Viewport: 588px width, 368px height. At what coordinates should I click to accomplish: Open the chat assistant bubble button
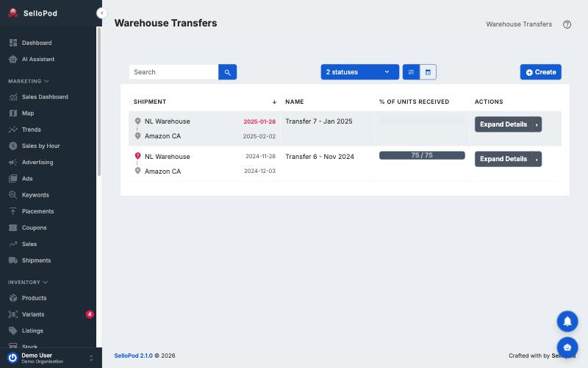tap(567, 347)
